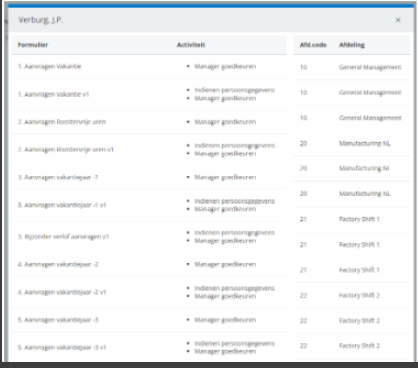Click the Formulier column header
418x368 pixels.
click(33, 45)
